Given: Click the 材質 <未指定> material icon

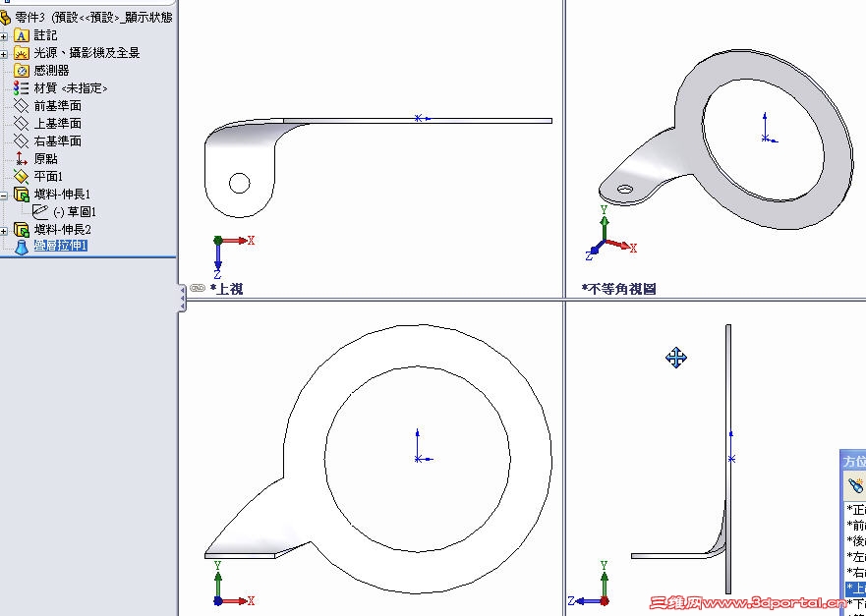Looking at the screenshot, I should pos(21,88).
